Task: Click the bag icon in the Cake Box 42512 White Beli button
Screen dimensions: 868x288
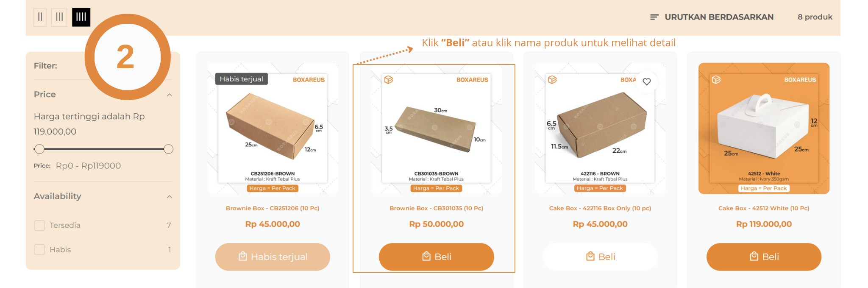Action: coord(754,256)
